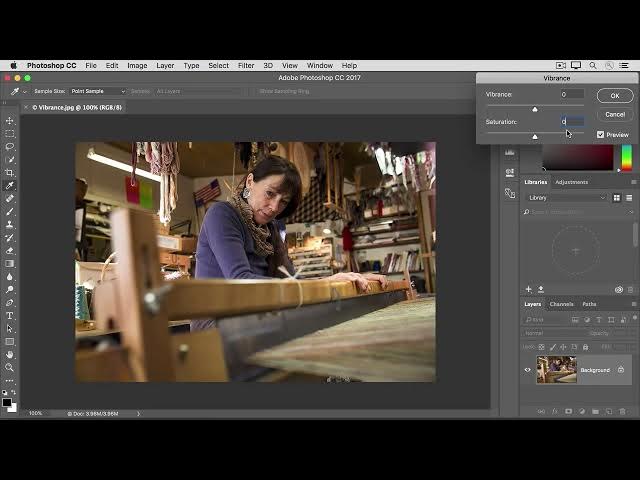Select the Lasso tool

(x=10, y=147)
